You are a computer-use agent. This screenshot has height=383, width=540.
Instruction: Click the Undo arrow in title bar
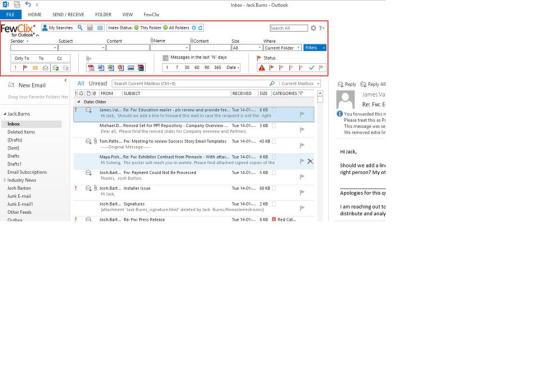click(x=28, y=4)
